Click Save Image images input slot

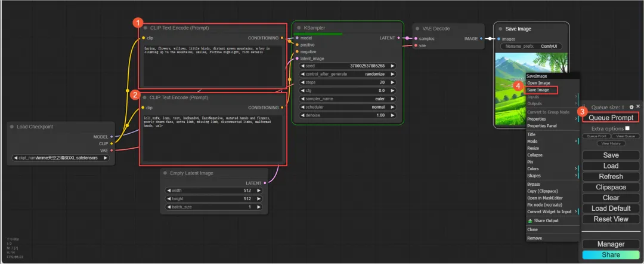pyautogui.click(x=499, y=39)
